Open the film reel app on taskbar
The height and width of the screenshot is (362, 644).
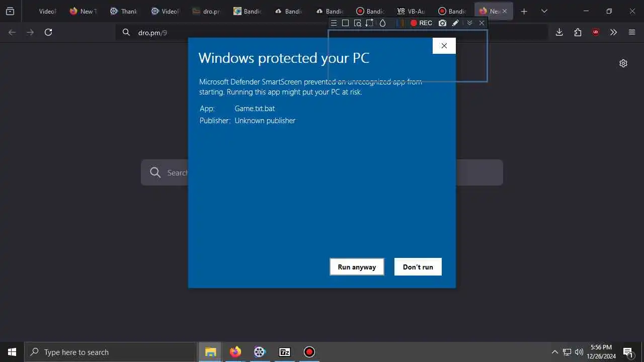(260, 352)
